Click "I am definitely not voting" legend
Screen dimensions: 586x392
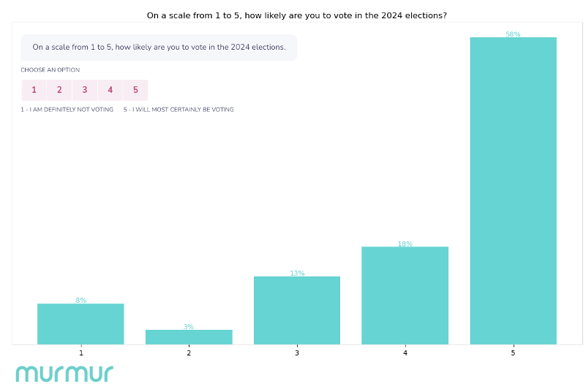point(67,110)
